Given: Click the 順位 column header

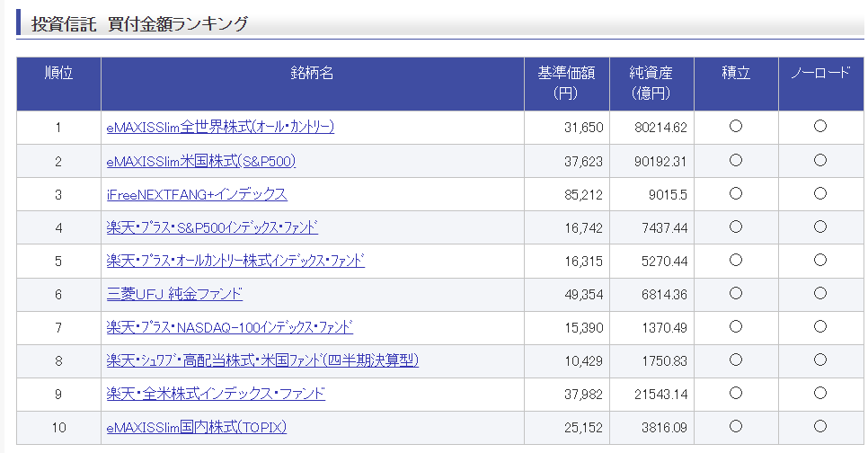Looking at the screenshot, I should tap(58, 74).
